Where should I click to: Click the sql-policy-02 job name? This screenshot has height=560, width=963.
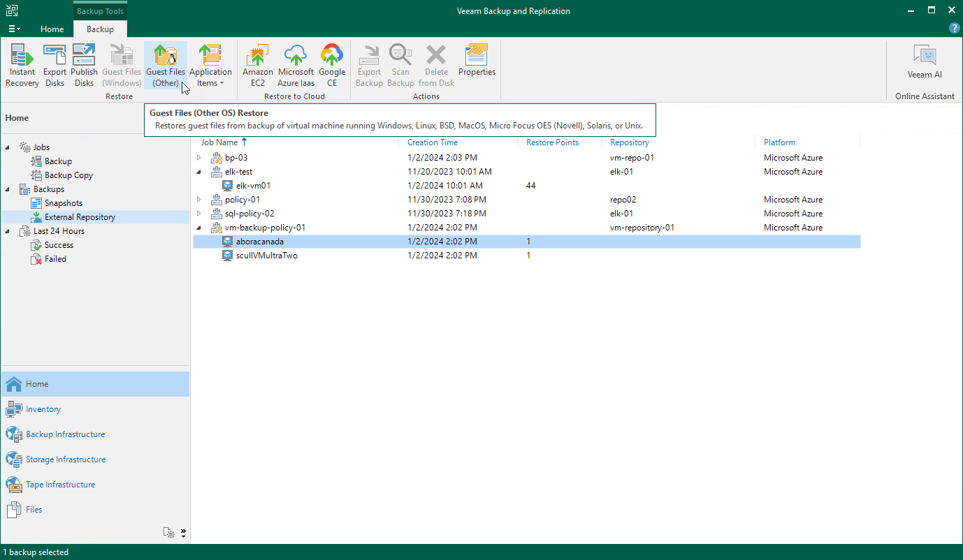pos(249,214)
